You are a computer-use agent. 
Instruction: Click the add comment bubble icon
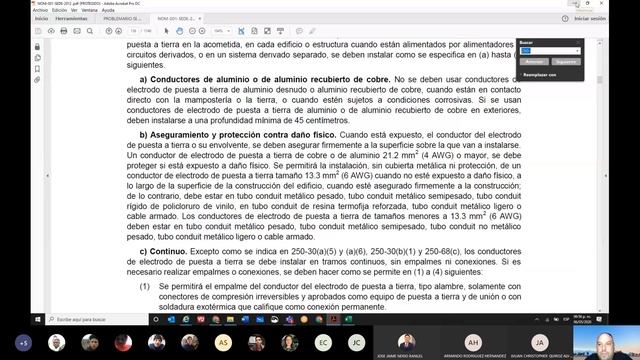pos(299,31)
